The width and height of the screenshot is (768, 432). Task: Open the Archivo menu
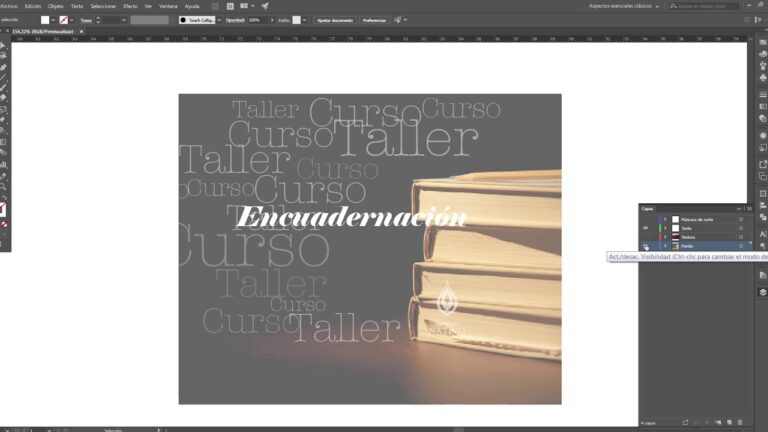point(8,6)
